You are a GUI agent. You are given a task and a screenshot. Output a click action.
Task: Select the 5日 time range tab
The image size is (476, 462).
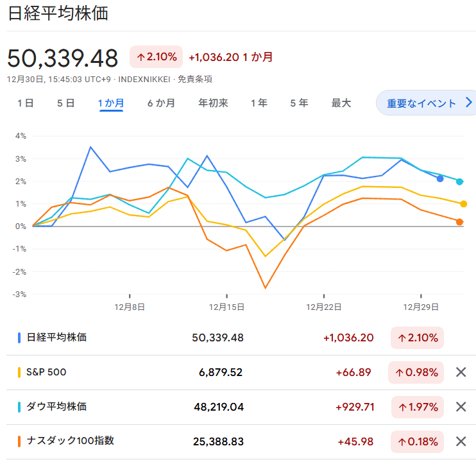(66, 103)
